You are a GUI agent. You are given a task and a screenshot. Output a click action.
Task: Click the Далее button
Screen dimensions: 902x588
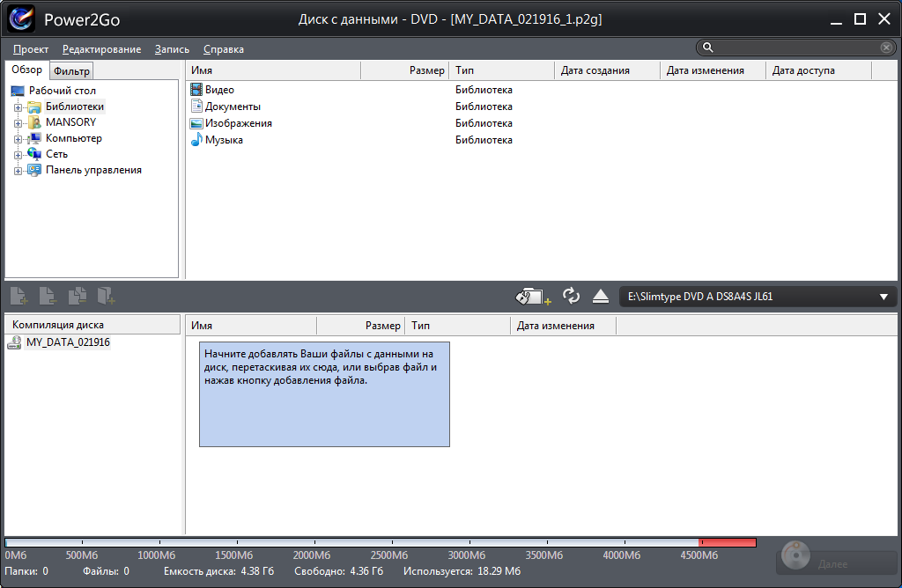[x=836, y=563]
